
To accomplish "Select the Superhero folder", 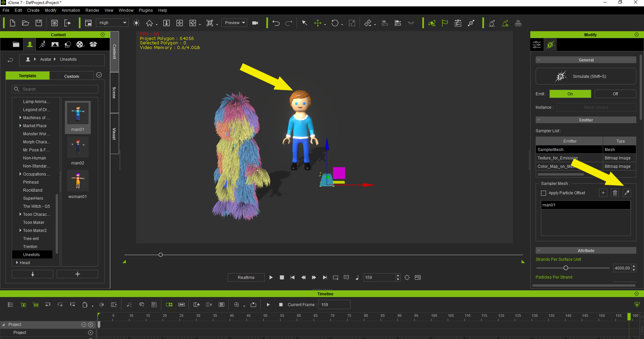I will (33, 198).
